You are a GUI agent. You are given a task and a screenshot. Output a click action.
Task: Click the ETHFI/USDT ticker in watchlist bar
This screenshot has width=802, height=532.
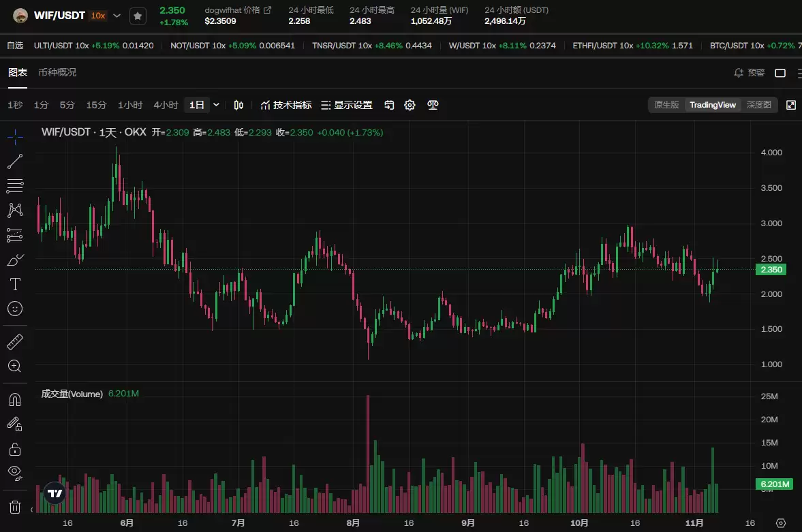point(633,46)
